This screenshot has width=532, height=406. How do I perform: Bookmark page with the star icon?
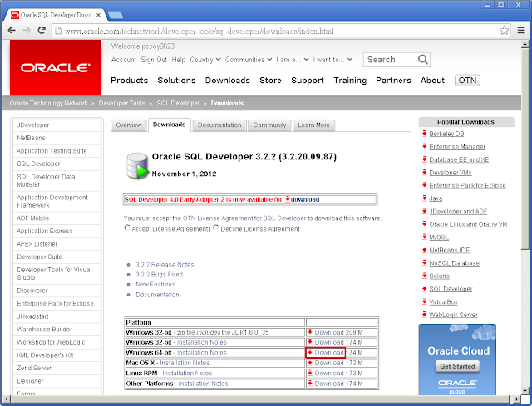(x=504, y=31)
